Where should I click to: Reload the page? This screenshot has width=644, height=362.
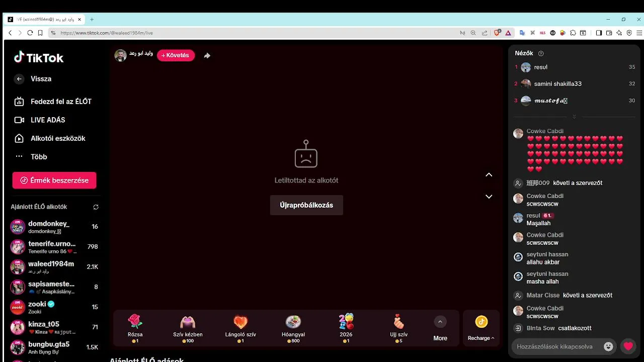pyautogui.click(x=30, y=33)
